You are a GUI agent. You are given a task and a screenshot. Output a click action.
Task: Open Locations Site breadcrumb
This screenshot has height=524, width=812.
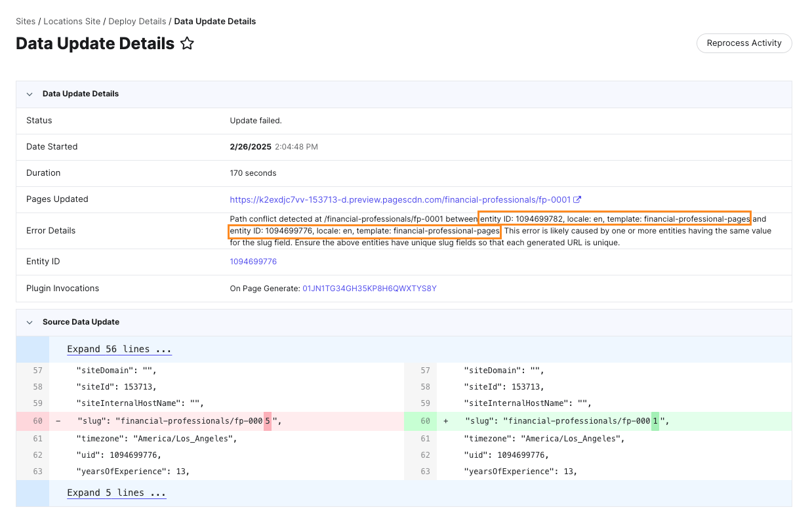tap(72, 21)
